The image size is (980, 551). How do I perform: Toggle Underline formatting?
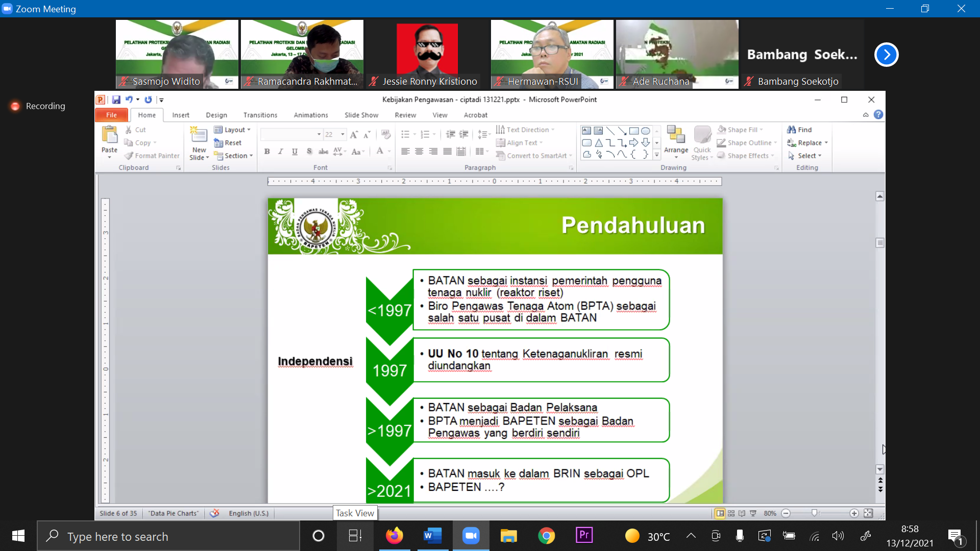295,152
